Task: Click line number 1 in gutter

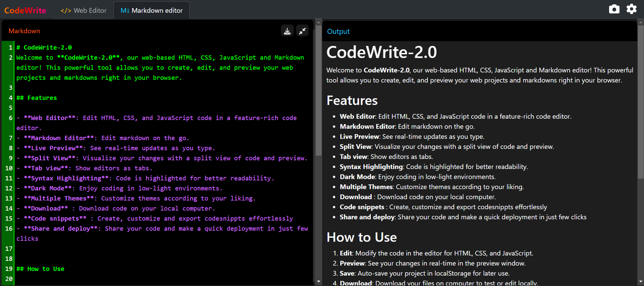Action: (10, 48)
